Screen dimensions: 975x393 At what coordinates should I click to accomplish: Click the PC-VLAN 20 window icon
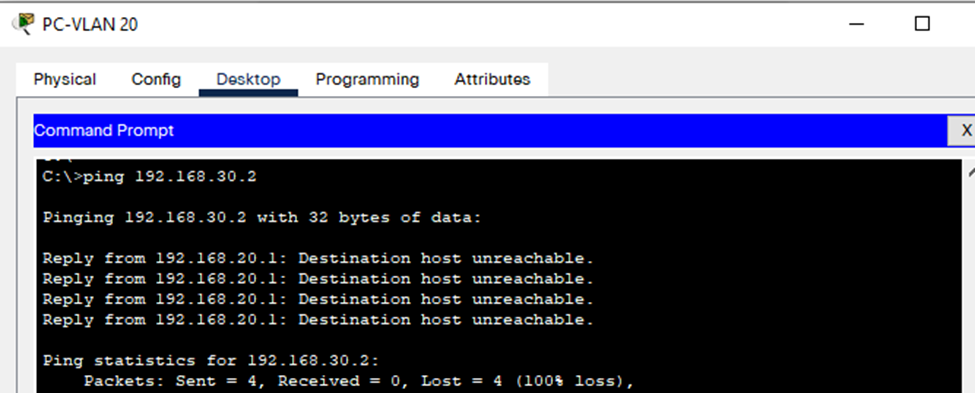pyautogui.click(x=24, y=24)
